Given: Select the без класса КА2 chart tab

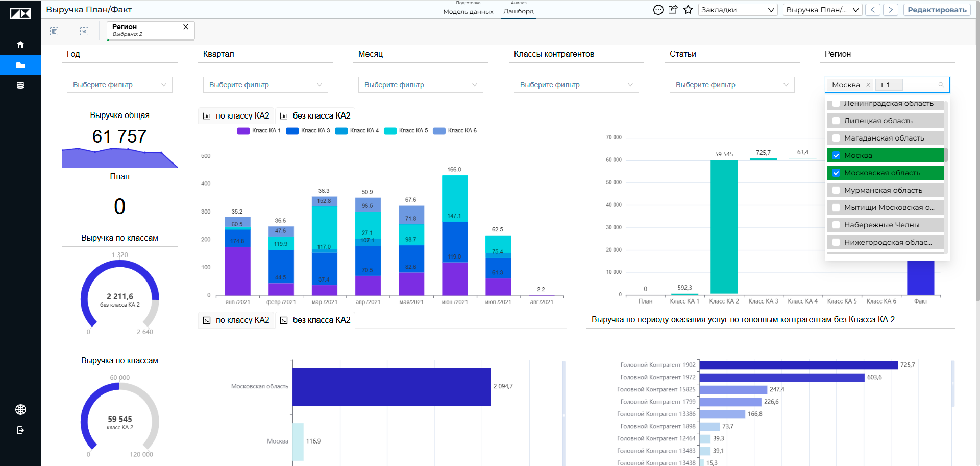Looking at the screenshot, I should (315, 116).
